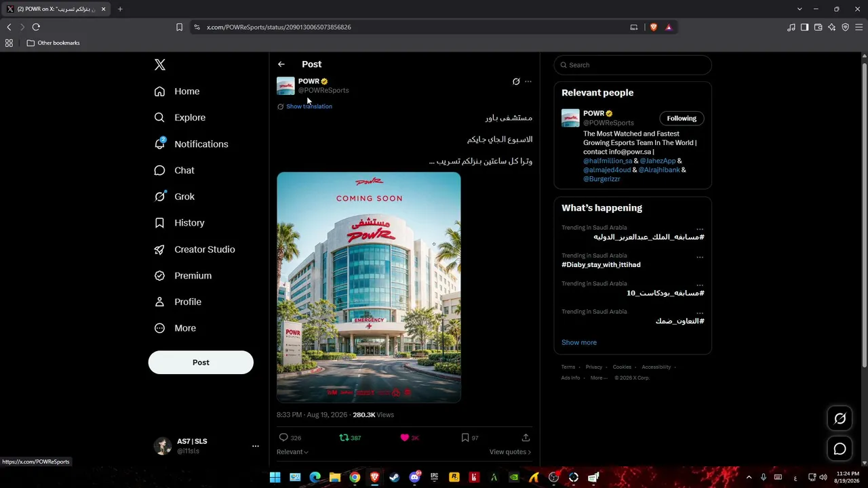
Task: Open the Privacy footer link
Action: click(594, 367)
